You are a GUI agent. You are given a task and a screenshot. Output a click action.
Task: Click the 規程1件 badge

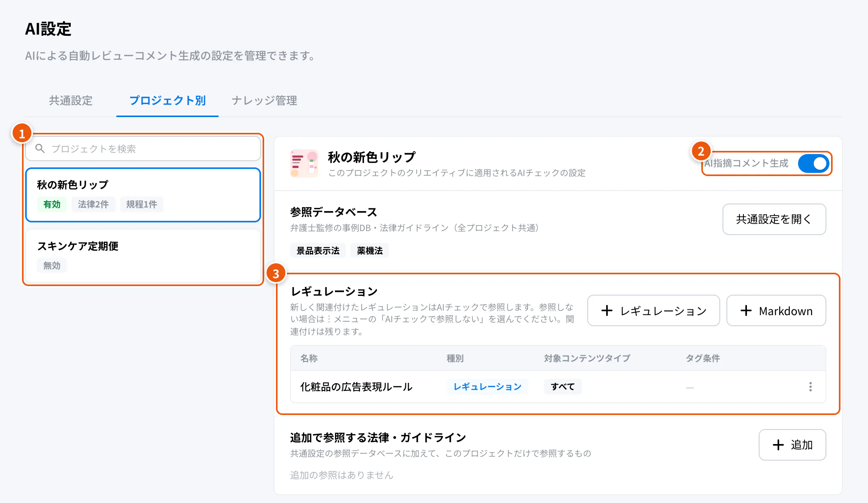pos(142,204)
